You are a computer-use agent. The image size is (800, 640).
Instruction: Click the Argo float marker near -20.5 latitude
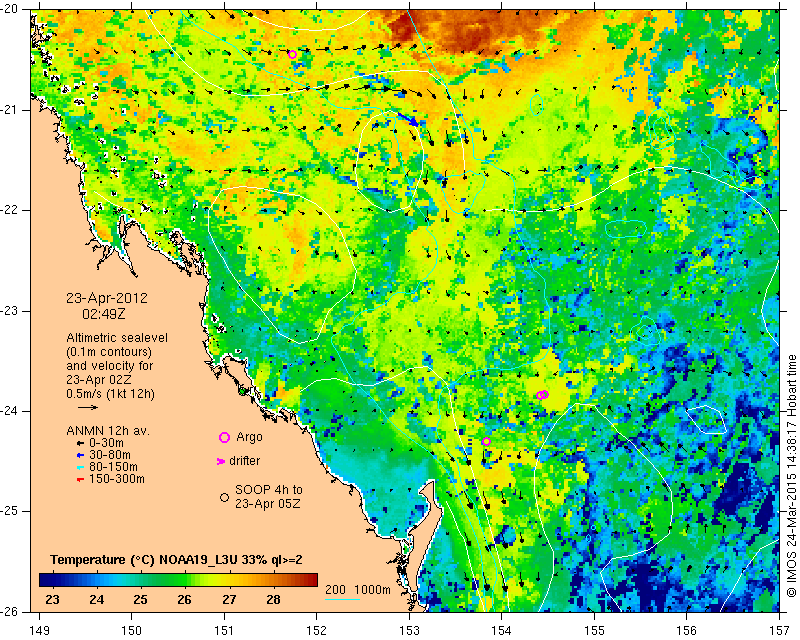(x=292, y=55)
